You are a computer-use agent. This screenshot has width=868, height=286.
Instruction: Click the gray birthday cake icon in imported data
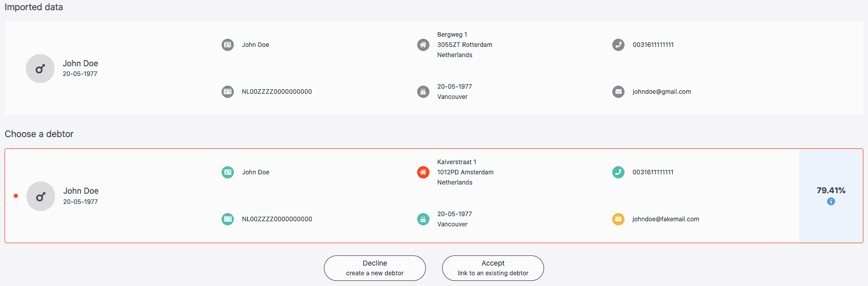(423, 92)
